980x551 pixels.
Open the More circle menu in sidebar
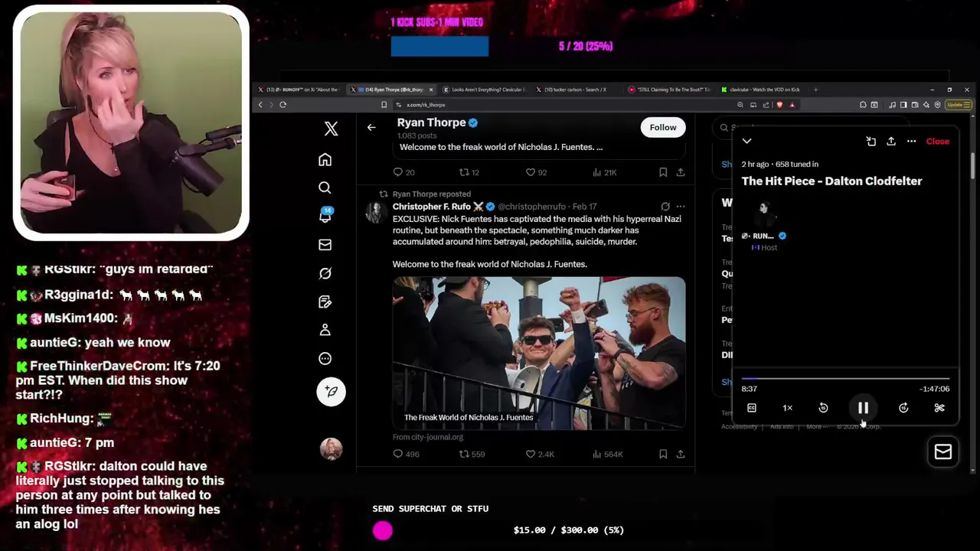325,358
